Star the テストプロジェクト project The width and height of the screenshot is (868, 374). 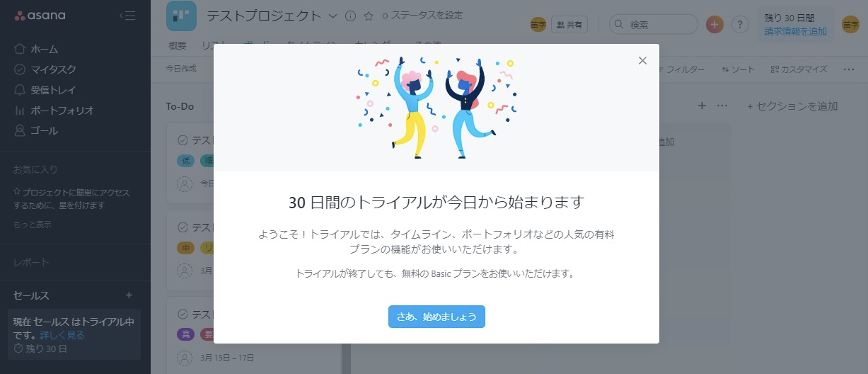(368, 16)
